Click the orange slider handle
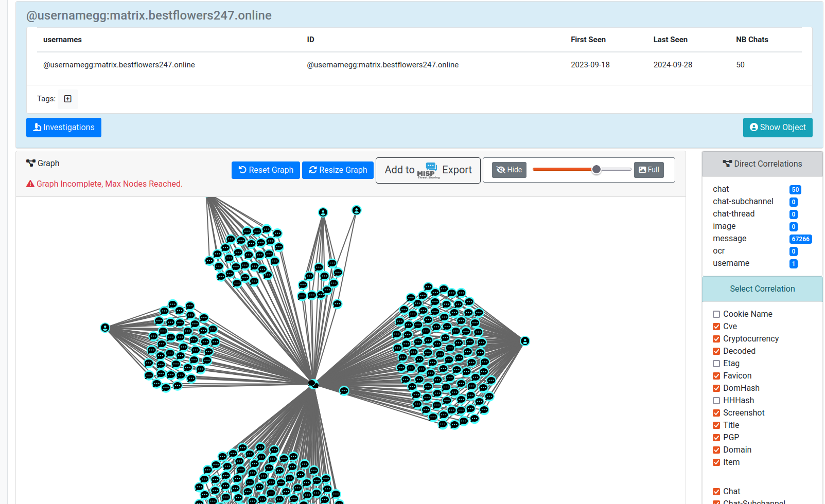The height and width of the screenshot is (504, 825). (596, 169)
